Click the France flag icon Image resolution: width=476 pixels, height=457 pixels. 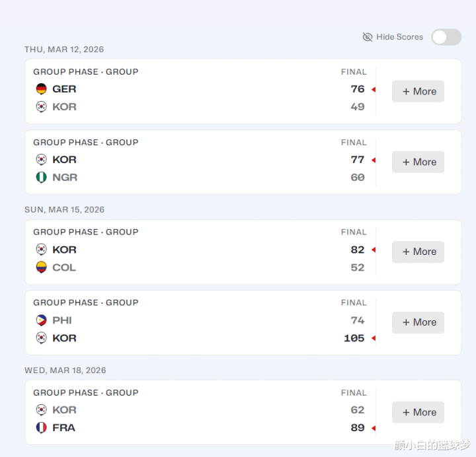pos(41,428)
